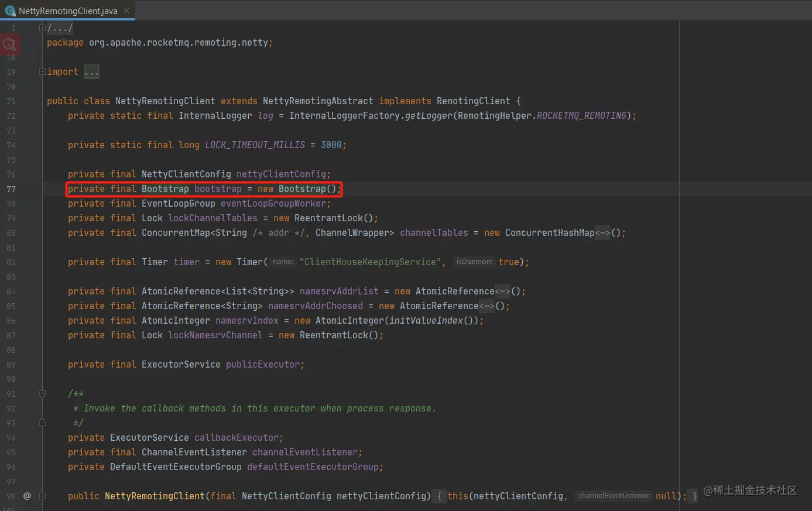
Task: Click the package name org.apache.rocketmq.remoting.netty
Action: [x=179, y=43]
